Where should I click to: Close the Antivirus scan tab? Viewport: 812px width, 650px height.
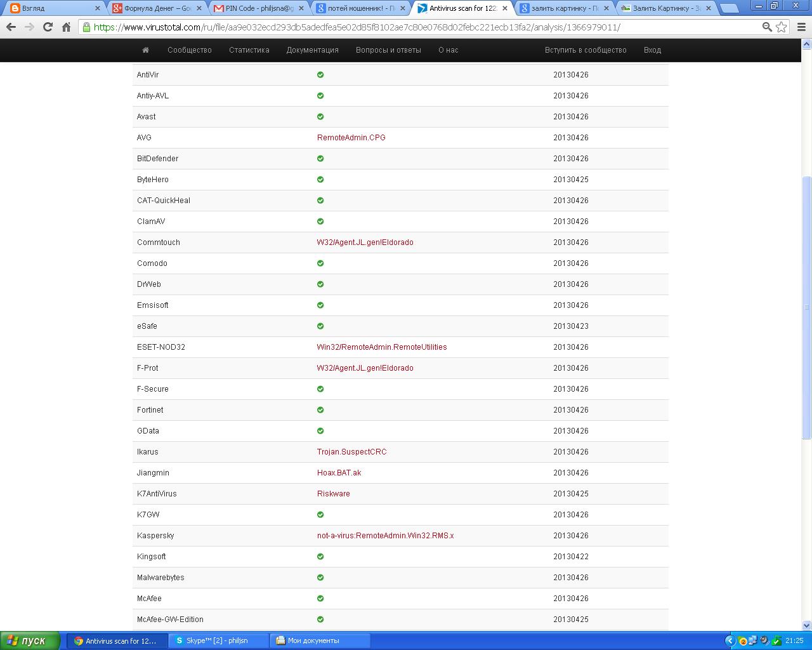504,8
